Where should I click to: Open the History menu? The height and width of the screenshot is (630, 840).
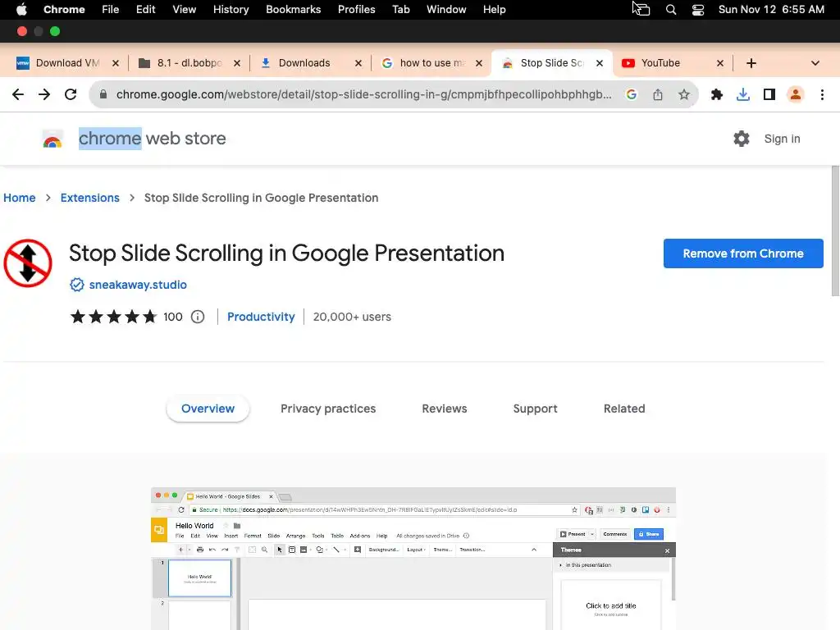(231, 10)
